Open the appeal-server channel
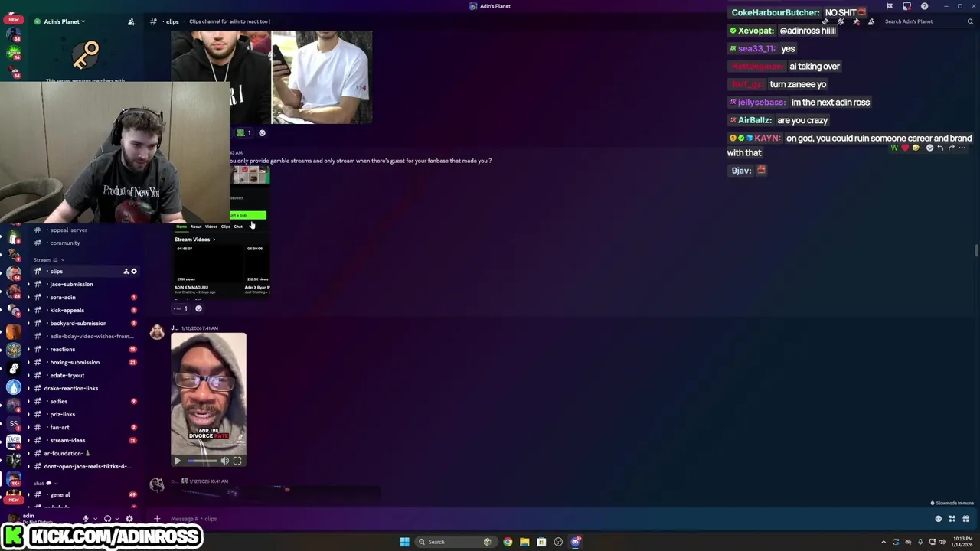Viewport: 980px width, 551px height. [x=69, y=230]
